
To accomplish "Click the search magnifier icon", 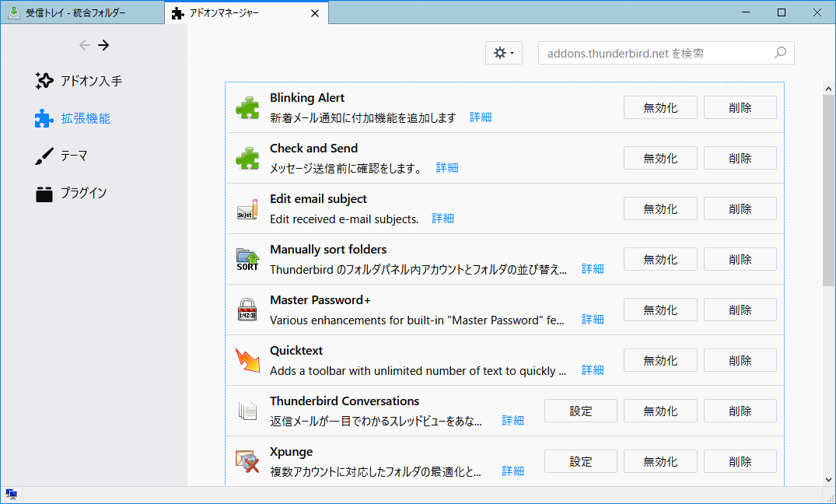I will coord(780,53).
